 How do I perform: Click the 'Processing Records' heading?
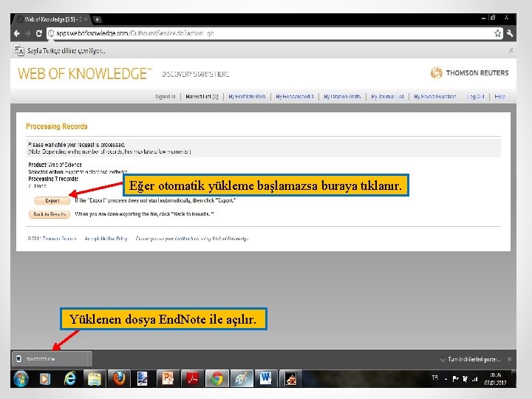click(x=57, y=126)
